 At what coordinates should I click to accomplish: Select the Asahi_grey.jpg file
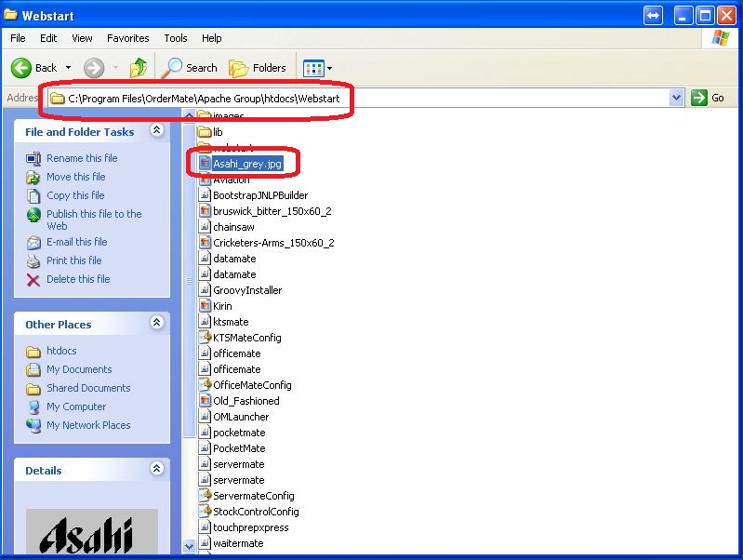[246, 164]
